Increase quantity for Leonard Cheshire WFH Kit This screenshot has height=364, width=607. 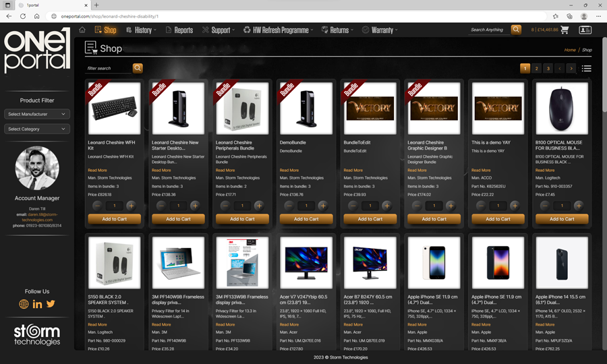(x=131, y=206)
